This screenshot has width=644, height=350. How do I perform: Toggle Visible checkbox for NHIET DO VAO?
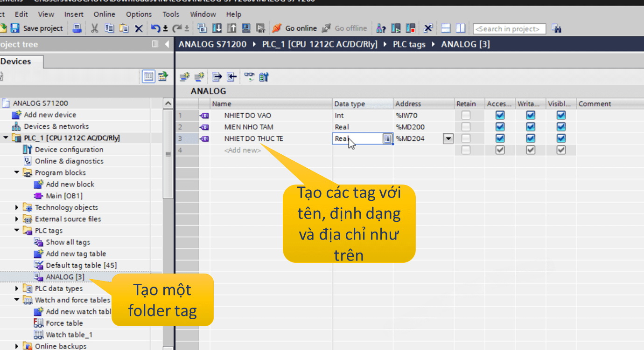tap(561, 115)
